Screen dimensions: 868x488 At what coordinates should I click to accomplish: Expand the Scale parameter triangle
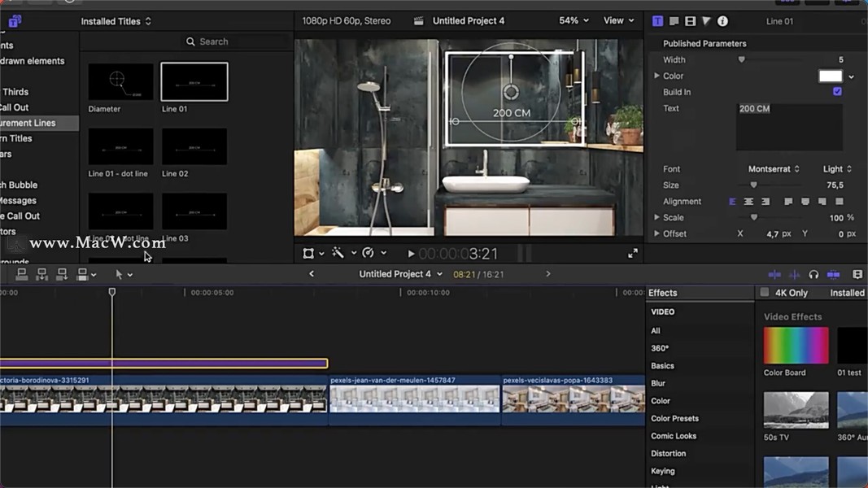[x=656, y=217]
